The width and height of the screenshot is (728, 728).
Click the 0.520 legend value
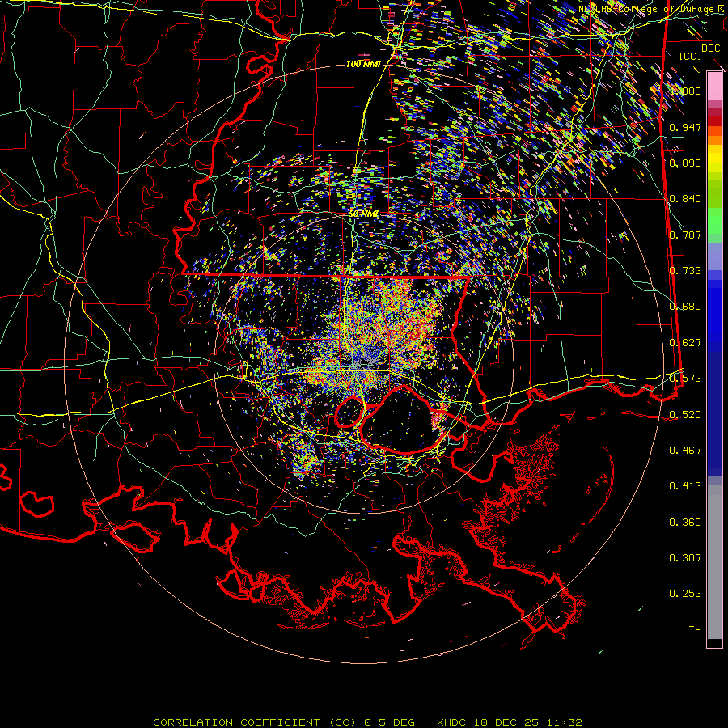[x=685, y=415]
